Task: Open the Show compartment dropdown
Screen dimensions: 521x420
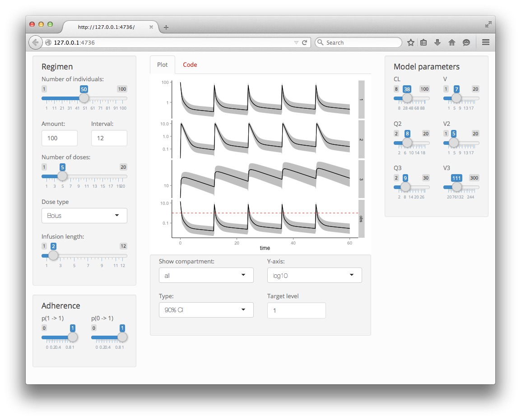Action: point(206,275)
